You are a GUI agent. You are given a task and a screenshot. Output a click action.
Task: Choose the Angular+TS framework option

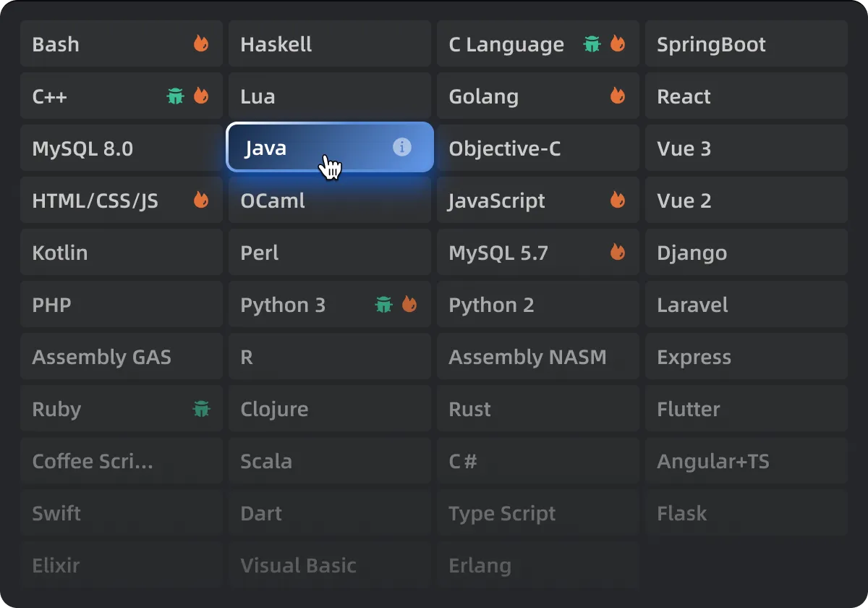click(x=746, y=461)
